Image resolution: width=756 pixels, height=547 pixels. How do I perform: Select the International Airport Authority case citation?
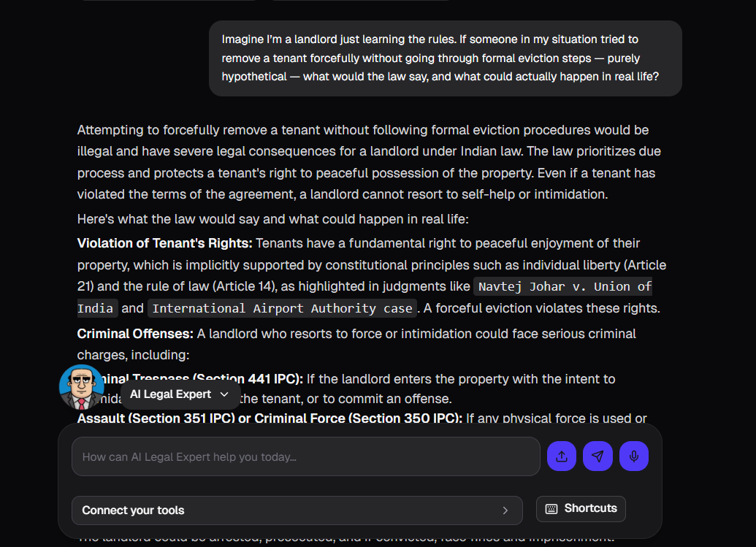(282, 308)
